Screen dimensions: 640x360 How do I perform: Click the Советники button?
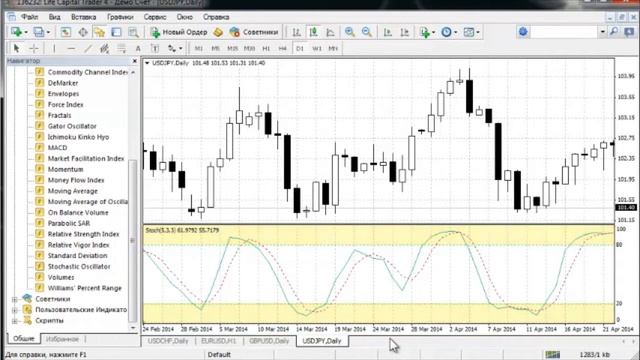(x=254, y=32)
